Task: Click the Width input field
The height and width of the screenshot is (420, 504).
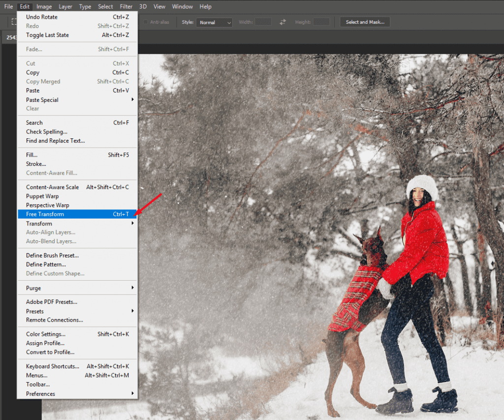Action: (263, 22)
